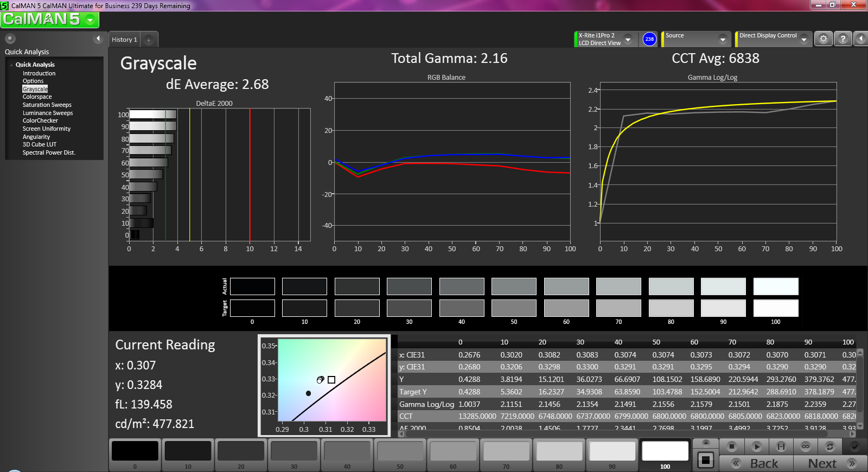868x472 pixels.
Task: Open help via question mark icon
Action: tap(843, 39)
